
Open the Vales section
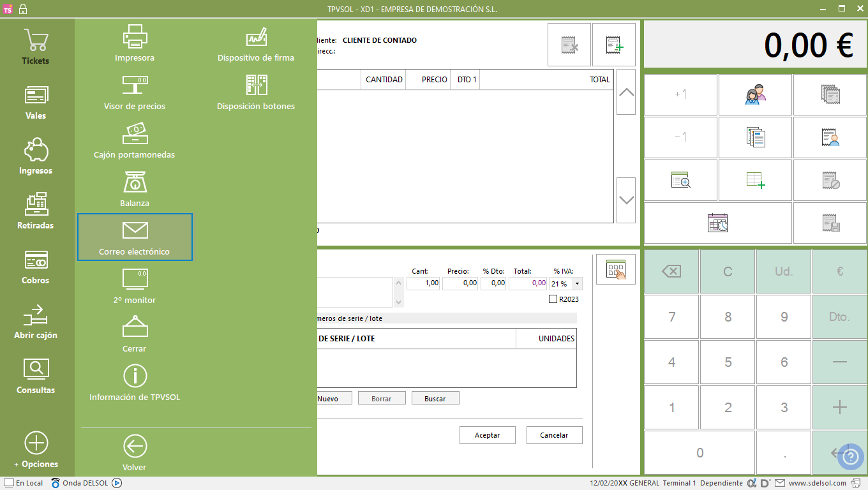pos(36,102)
